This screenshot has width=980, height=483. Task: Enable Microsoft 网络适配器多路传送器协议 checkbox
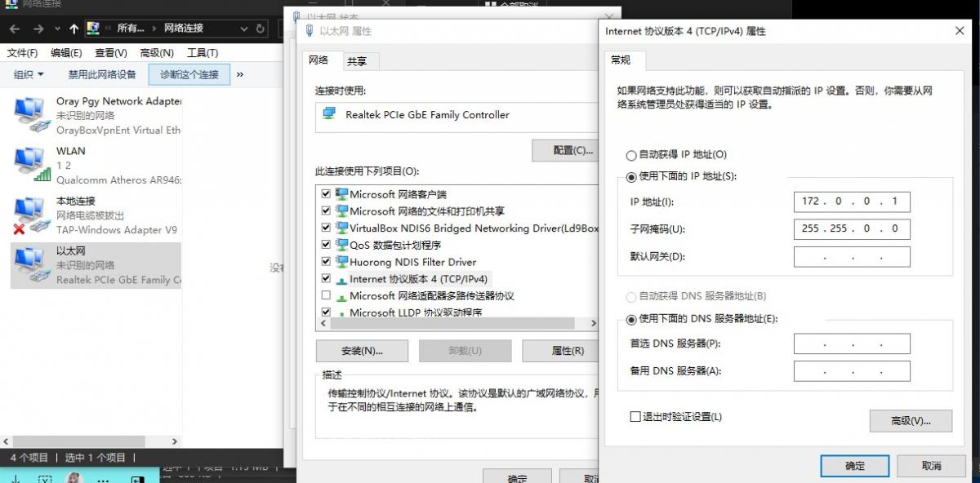[327, 295]
